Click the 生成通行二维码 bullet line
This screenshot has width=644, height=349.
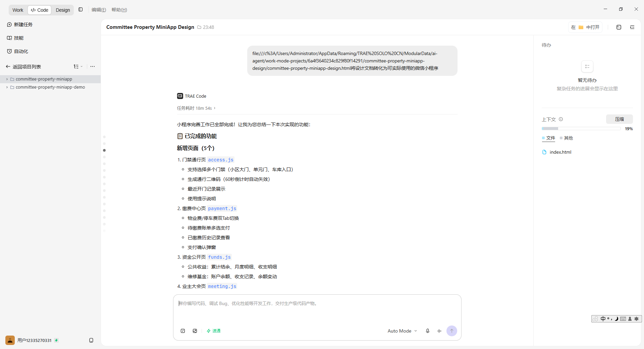pos(229,180)
